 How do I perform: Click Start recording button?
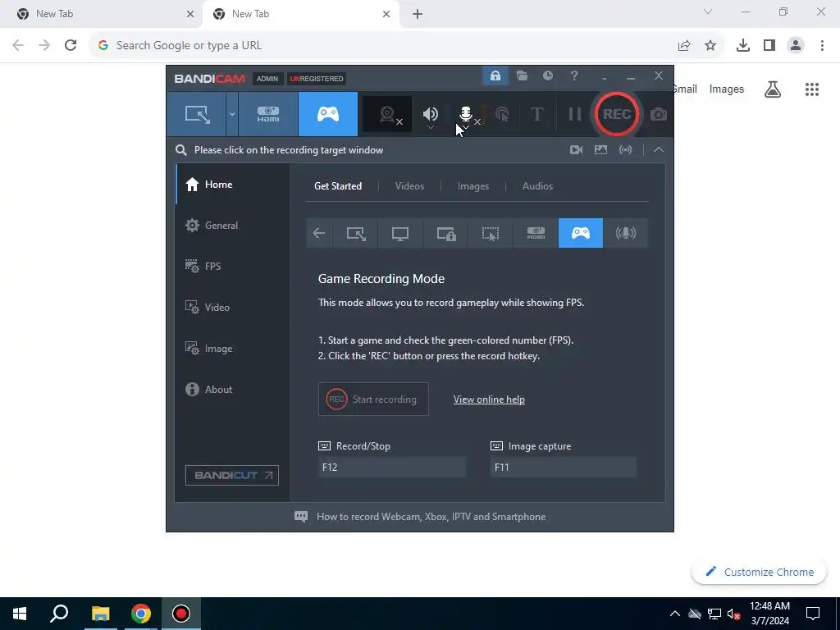coord(373,399)
